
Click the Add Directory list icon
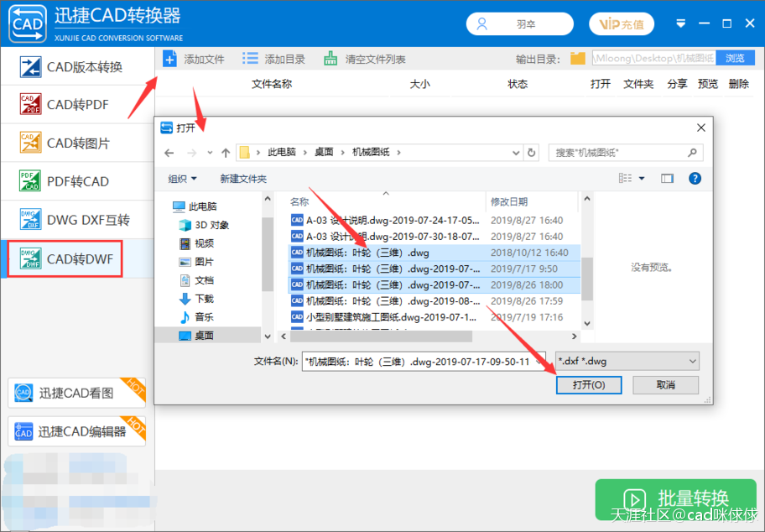click(x=250, y=59)
